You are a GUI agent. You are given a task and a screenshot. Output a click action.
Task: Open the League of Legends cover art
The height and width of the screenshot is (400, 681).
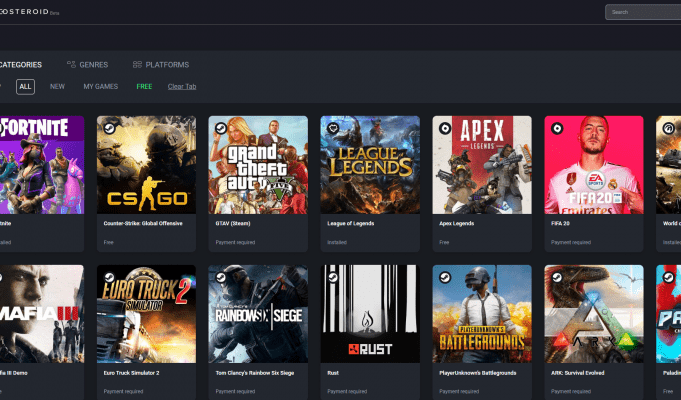(370, 165)
